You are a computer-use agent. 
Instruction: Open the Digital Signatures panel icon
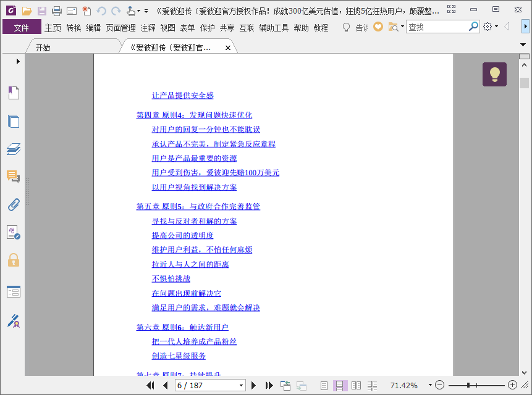(14, 233)
